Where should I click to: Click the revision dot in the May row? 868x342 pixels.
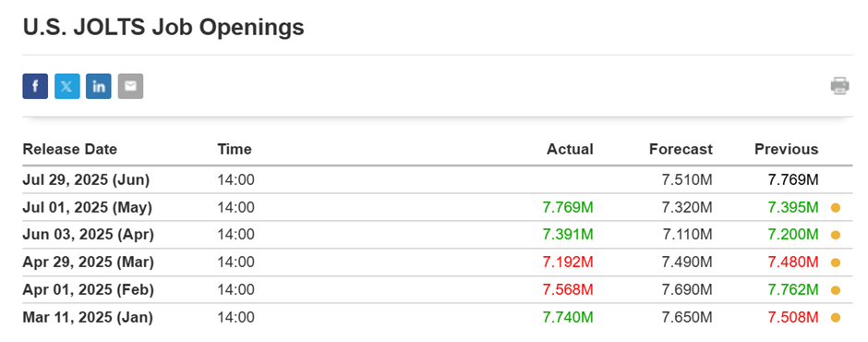pos(836,207)
